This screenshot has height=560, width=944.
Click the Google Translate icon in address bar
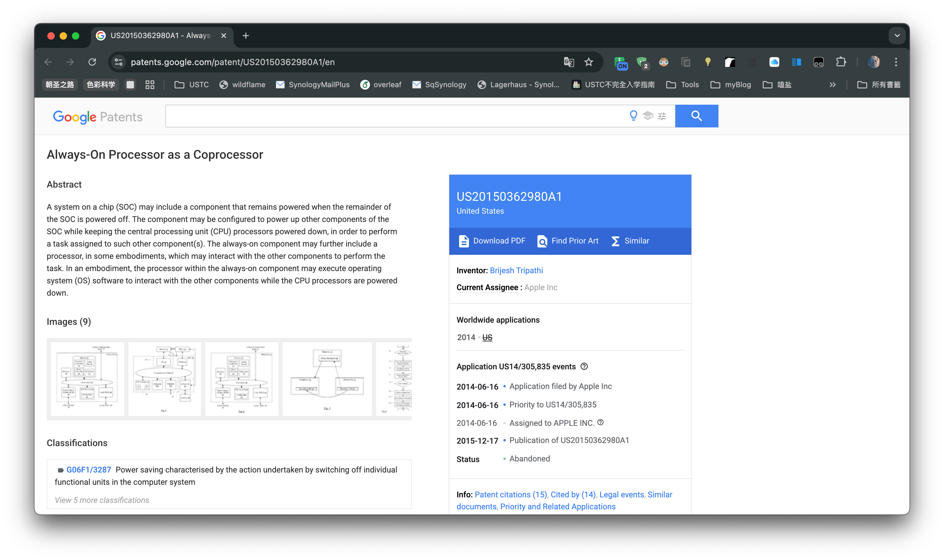pyautogui.click(x=569, y=62)
